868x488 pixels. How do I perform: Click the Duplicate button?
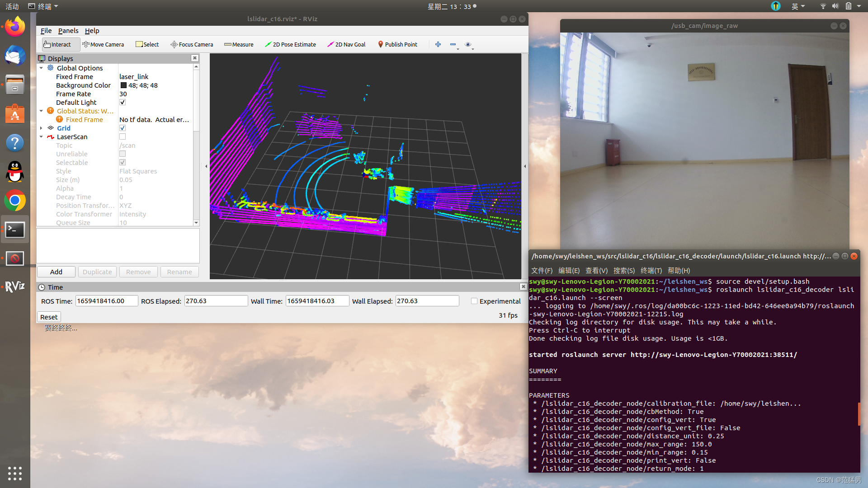click(x=97, y=272)
